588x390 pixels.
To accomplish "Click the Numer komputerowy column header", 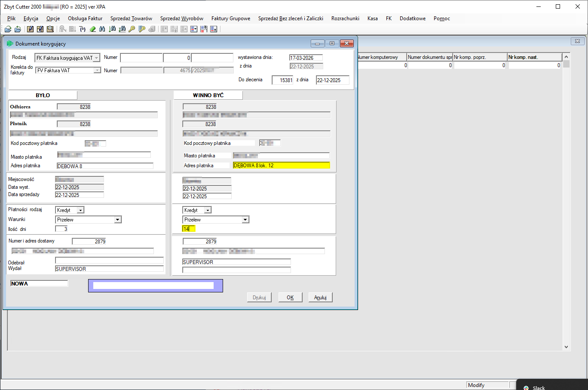I will pyautogui.click(x=382, y=57).
